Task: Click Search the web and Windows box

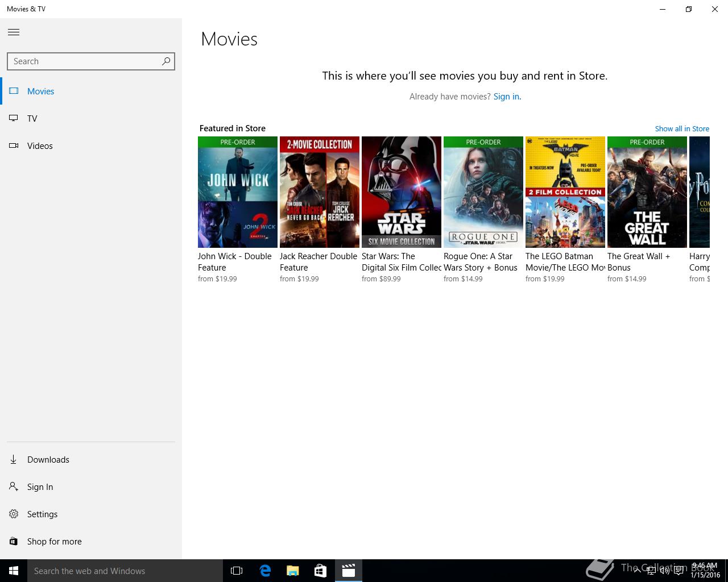Action: (125, 571)
